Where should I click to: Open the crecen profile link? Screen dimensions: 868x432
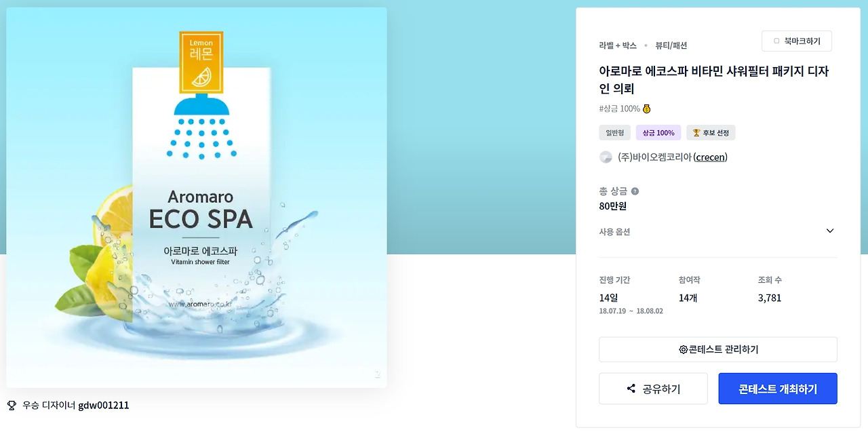(711, 157)
